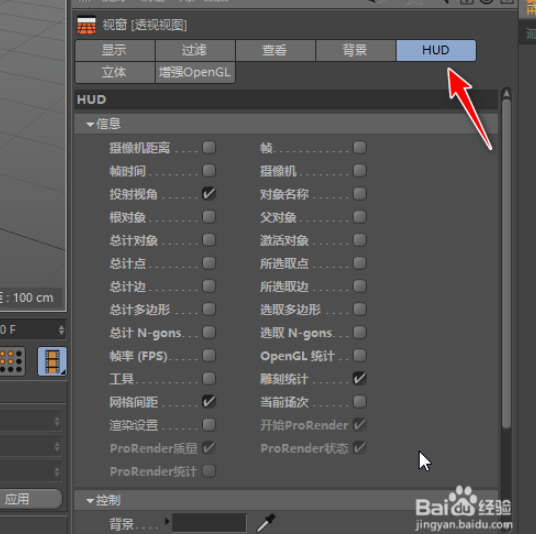This screenshot has height=534, width=536.
Task: Collapse the 控制 section
Action: point(90,501)
